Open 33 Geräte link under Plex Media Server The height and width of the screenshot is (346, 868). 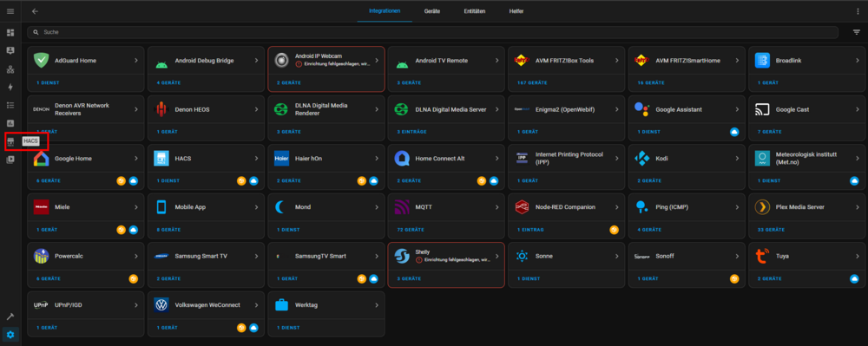tap(771, 230)
